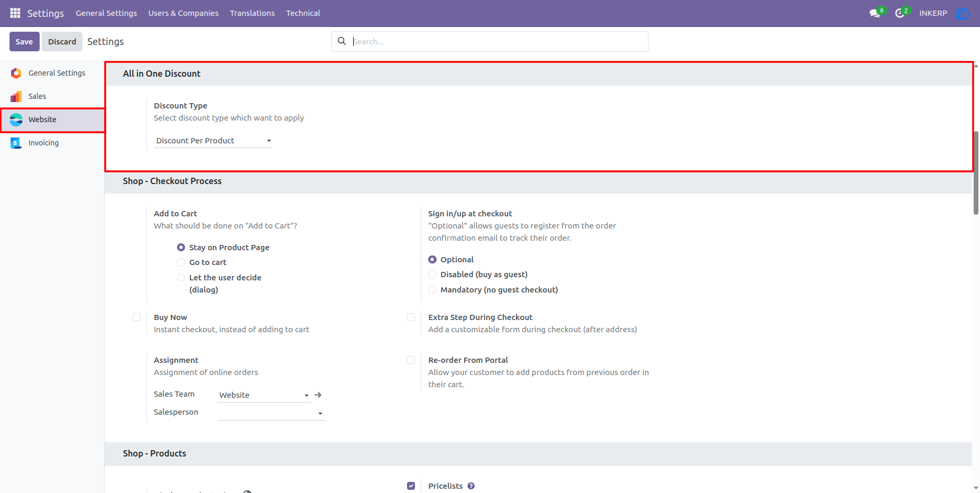Open the activities clock icon
This screenshot has width=980, height=493.
point(900,13)
